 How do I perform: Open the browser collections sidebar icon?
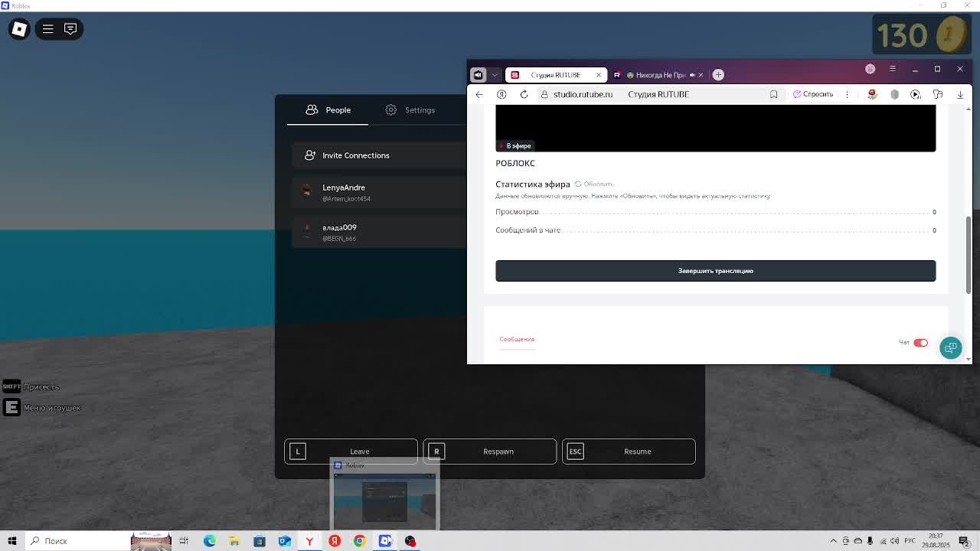point(938,94)
